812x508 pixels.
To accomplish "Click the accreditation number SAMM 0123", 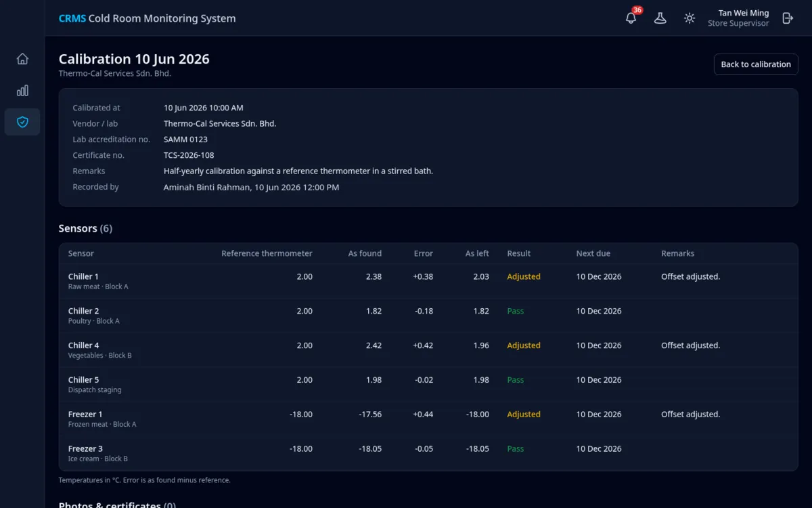I will click(x=185, y=140).
